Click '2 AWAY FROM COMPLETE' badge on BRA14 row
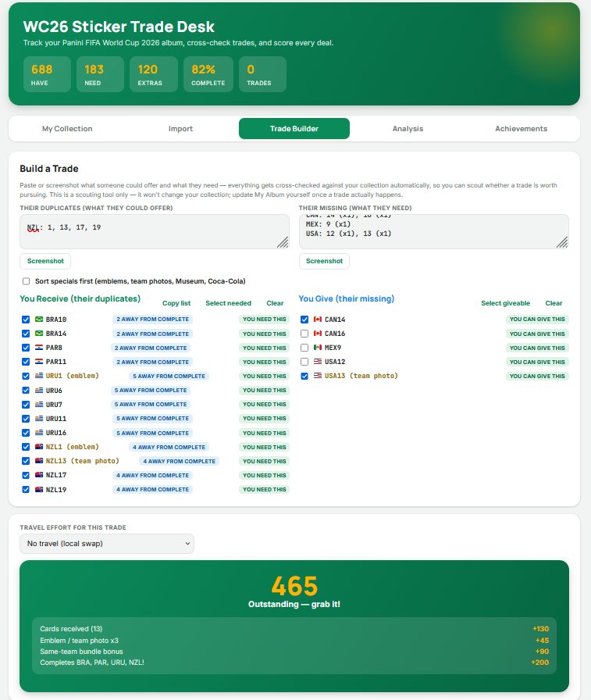 pyautogui.click(x=152, y=334)
